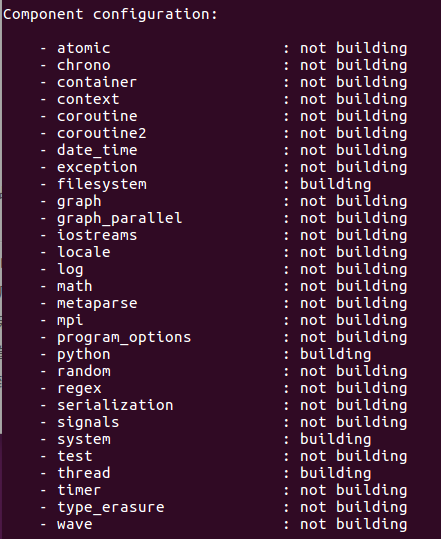441x539 pixels.
Task: Select the 'graph_parallel' entry
Action: [x=119, y=218]
